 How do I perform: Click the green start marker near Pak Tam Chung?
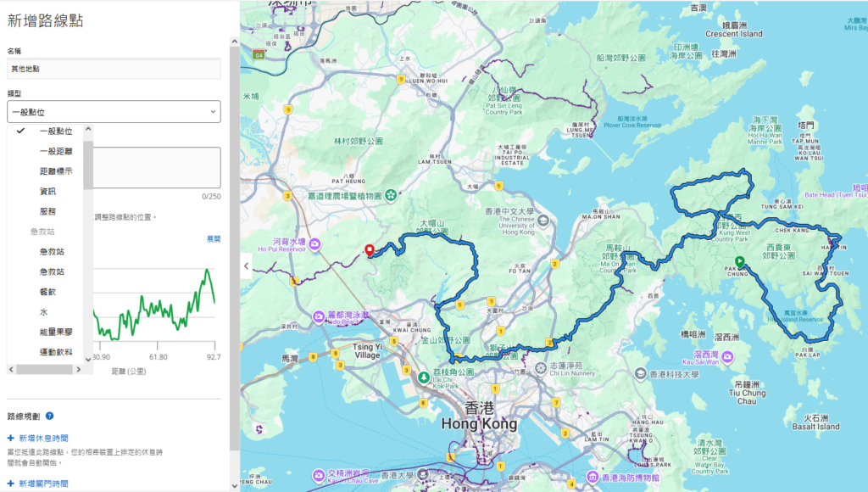point(739,261)
